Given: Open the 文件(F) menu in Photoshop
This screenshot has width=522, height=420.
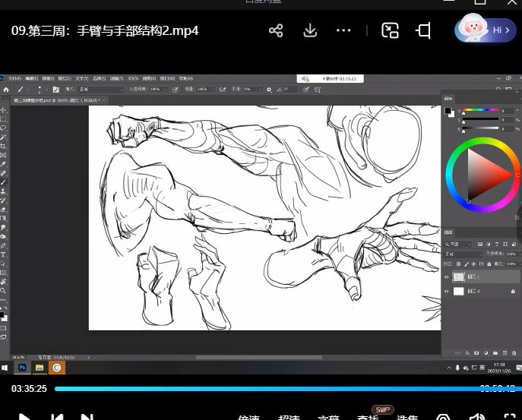Looking at the screenshot, I should point(14,78).
